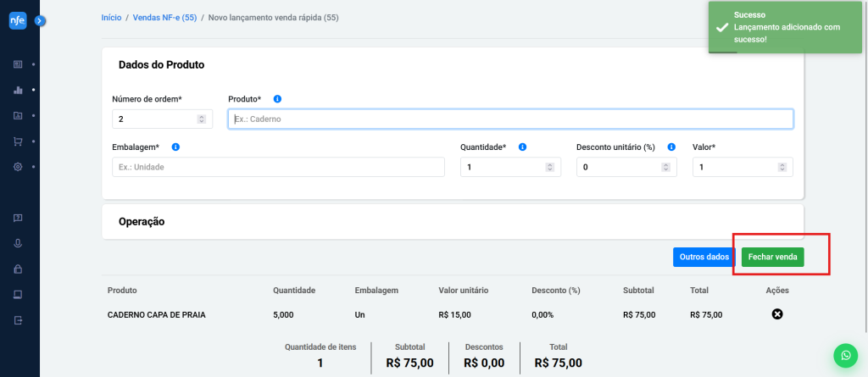Click the padlock icon in sidebar
868x377 pixels.
tap(18, 269)
